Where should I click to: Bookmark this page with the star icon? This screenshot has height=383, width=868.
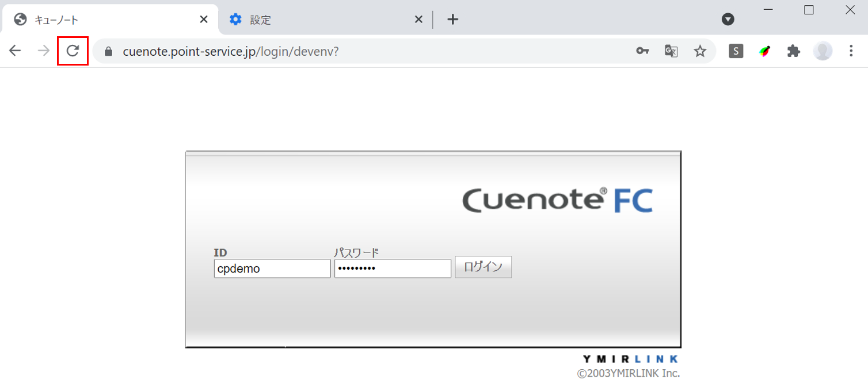click(700, 51)
